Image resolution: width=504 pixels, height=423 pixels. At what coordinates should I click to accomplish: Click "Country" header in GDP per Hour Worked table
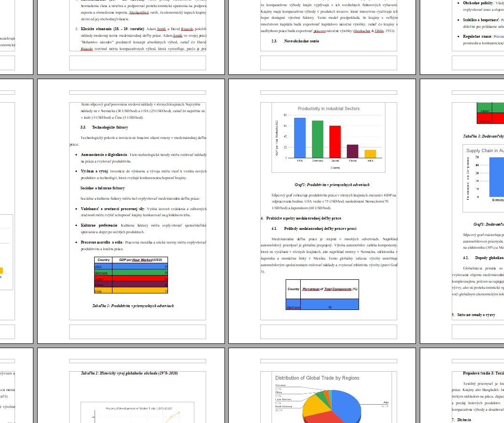click(x=104, y=260)
